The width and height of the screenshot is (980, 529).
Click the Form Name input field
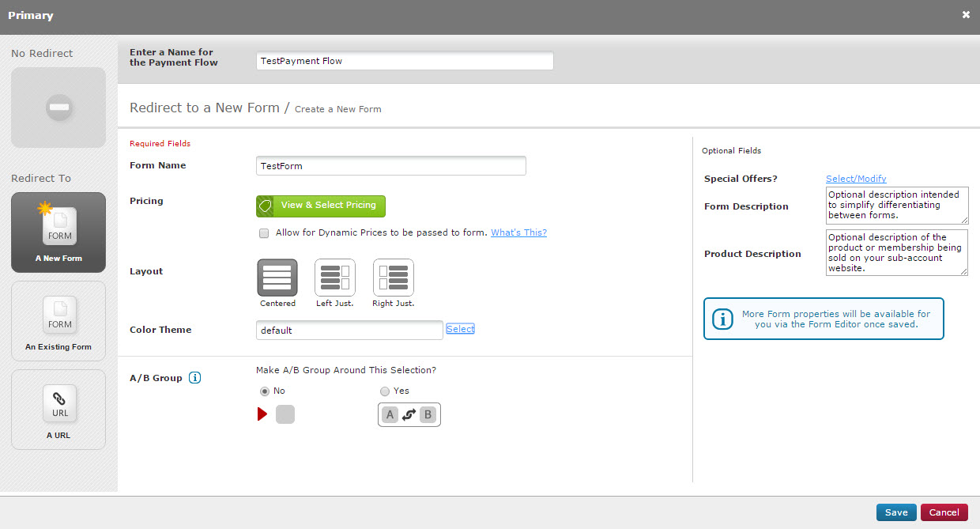click(391, 166)
